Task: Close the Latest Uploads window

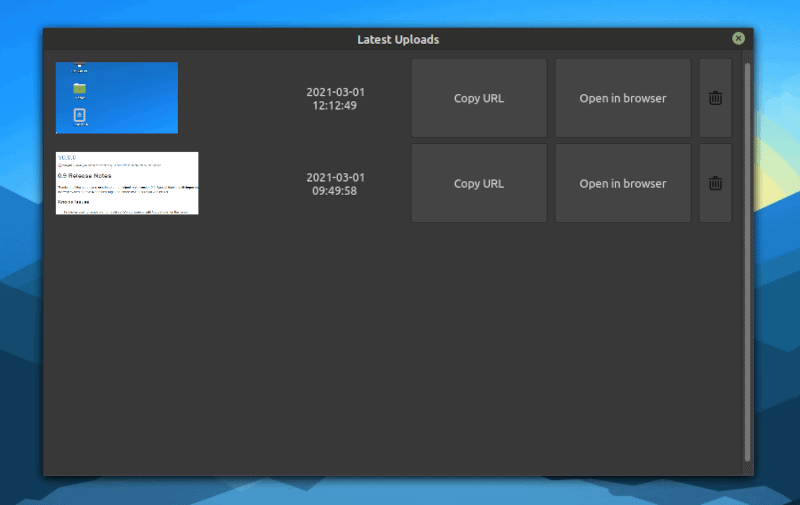Action: (x=738, y=39)
